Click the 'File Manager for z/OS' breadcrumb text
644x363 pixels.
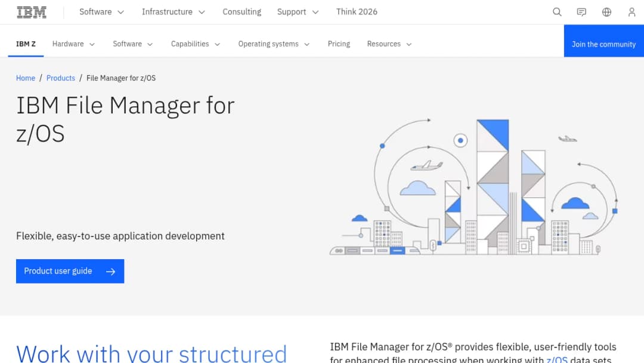coord(121,78)
